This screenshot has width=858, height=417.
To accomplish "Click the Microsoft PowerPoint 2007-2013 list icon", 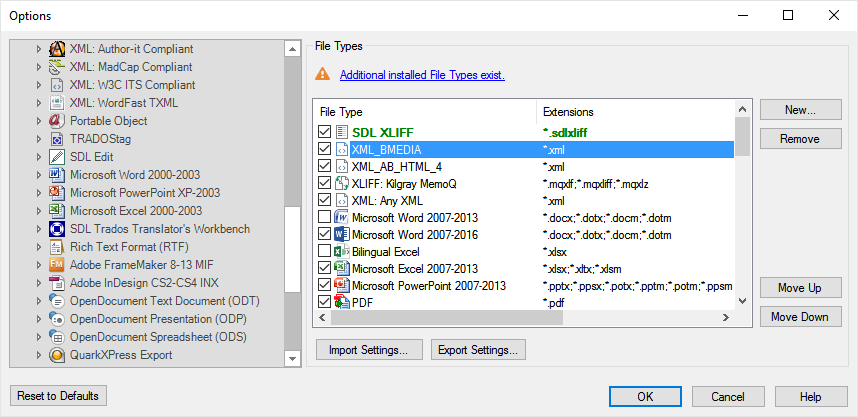I will [341, 286].
